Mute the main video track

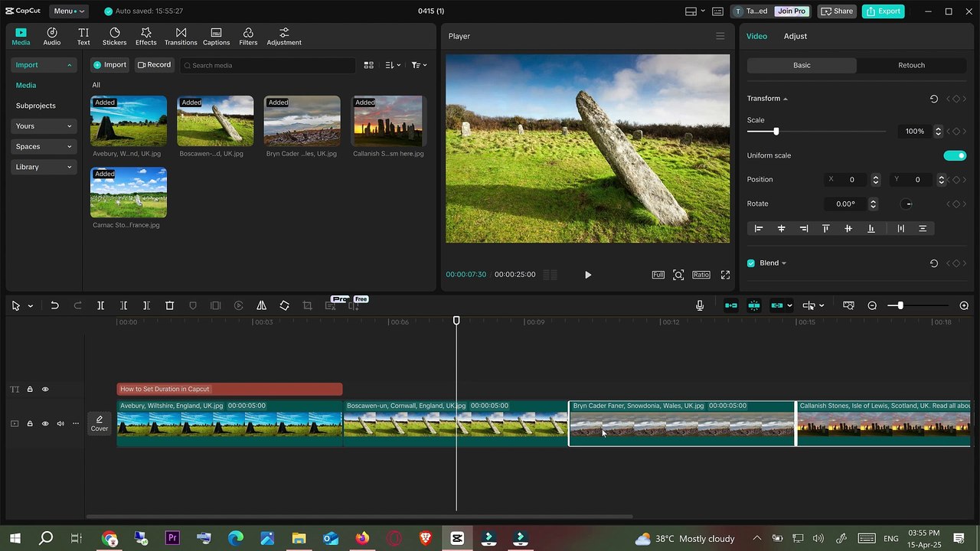coord(60,423)
